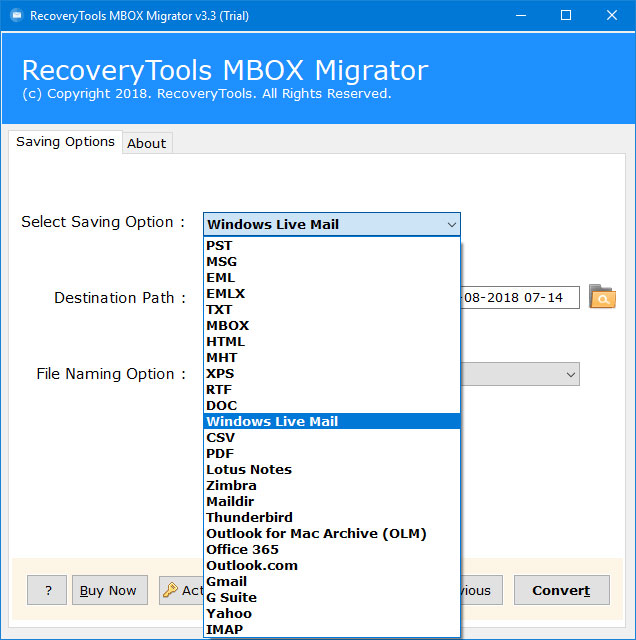Select Zimbra option
Screen dimensions: 636x640
point(332,485)
